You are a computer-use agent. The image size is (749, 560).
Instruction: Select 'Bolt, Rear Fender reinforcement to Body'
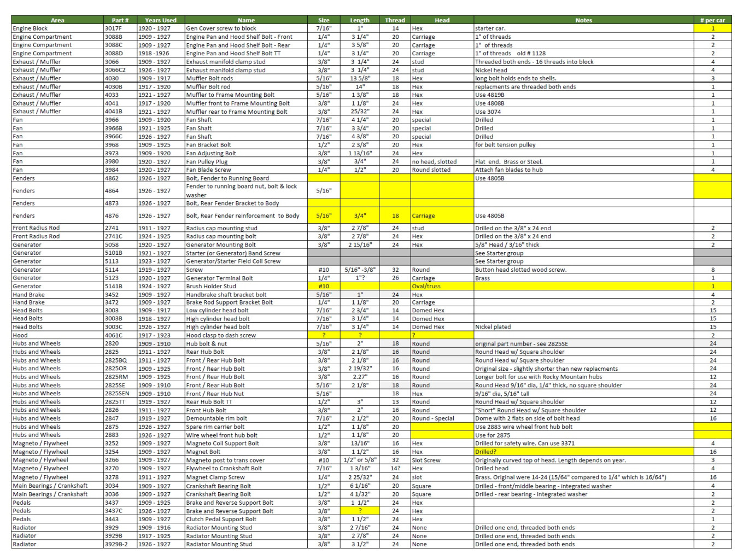pos(246,215)
